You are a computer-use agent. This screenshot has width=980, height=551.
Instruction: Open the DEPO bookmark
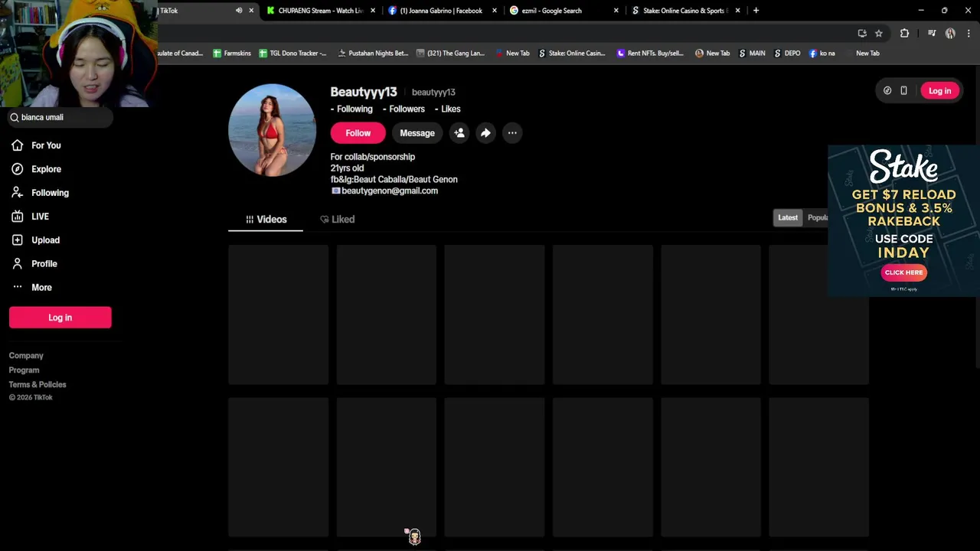click(787, 54)
